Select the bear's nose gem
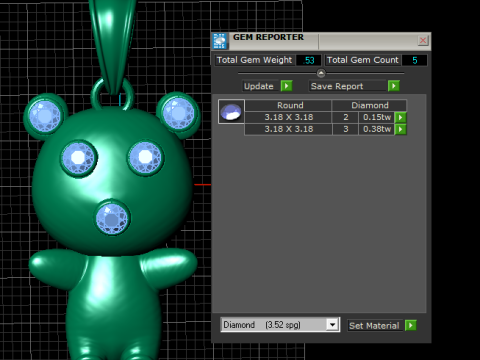 [x=112, y=218]
